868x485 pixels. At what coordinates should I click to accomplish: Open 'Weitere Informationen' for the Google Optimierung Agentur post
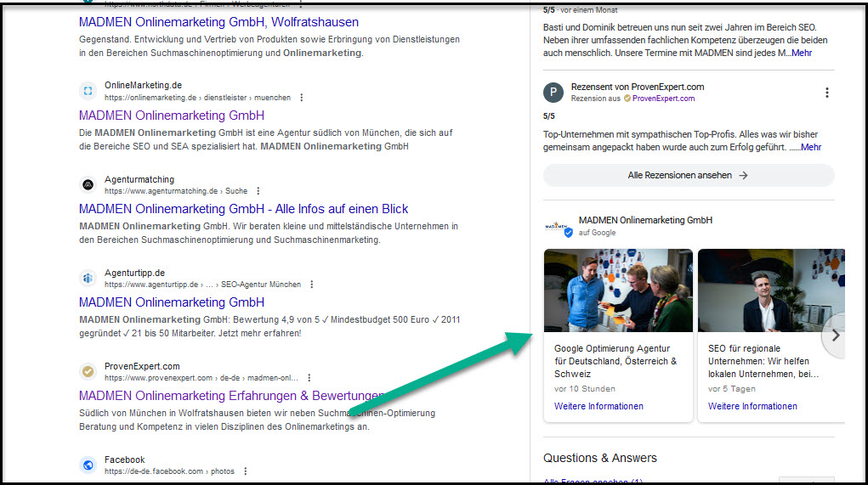[599, 406]
